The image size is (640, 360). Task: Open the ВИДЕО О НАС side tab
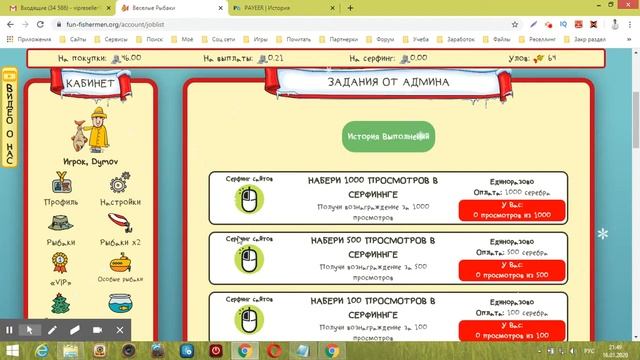point(9,118)
